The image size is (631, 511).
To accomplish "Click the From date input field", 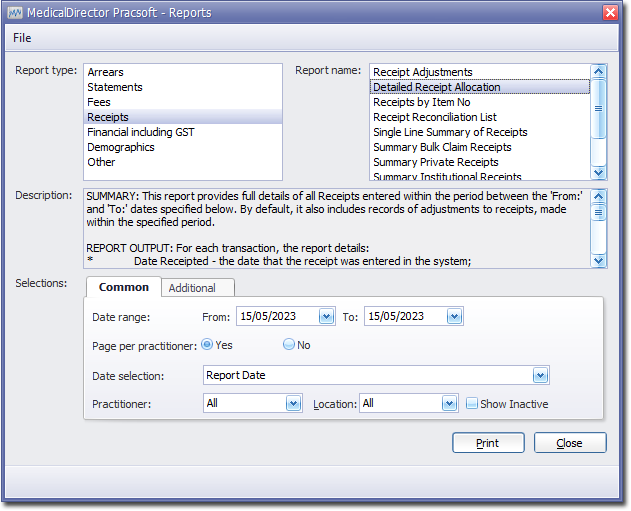I will coord(277,316).
